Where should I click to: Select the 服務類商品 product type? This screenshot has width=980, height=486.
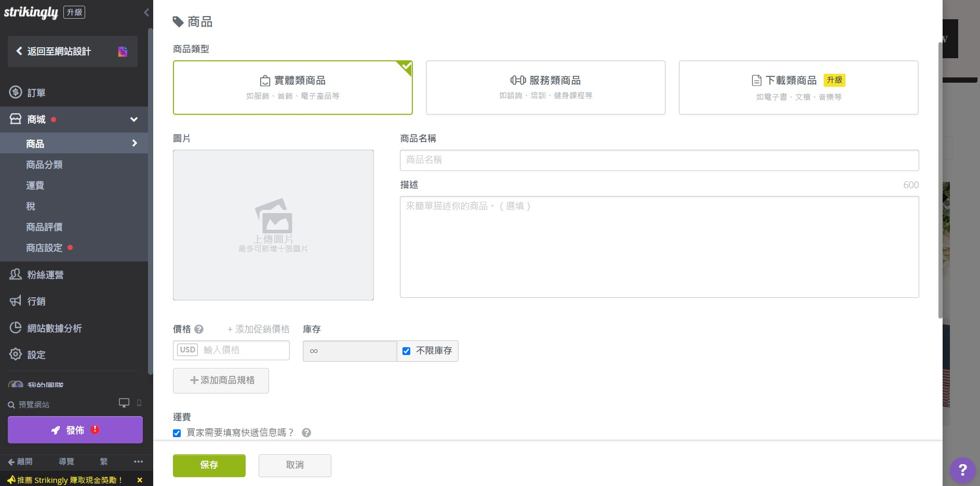(x=545, y=87)
